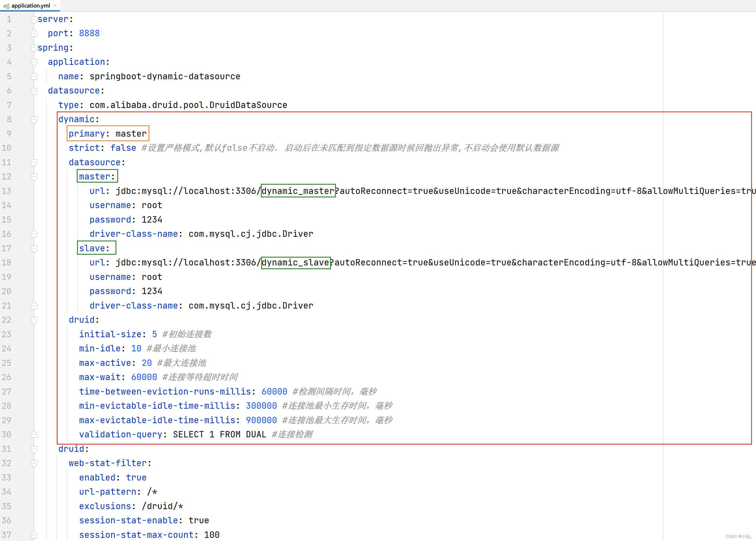Click line number 1 in gutter

click(9, 19)
